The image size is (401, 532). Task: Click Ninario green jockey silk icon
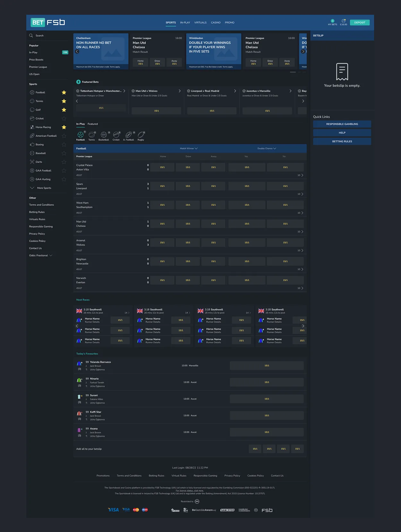(79, 380)
